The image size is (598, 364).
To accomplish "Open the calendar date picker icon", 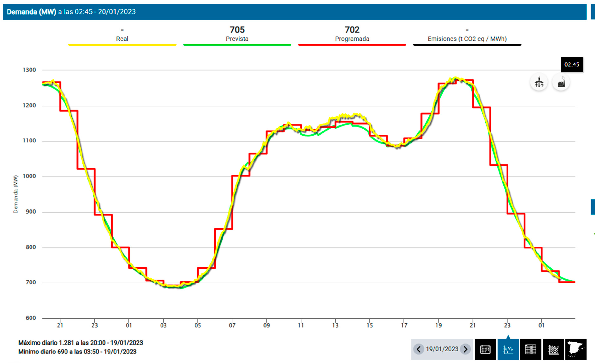I will pyautogui.click(x=485, y=349).
